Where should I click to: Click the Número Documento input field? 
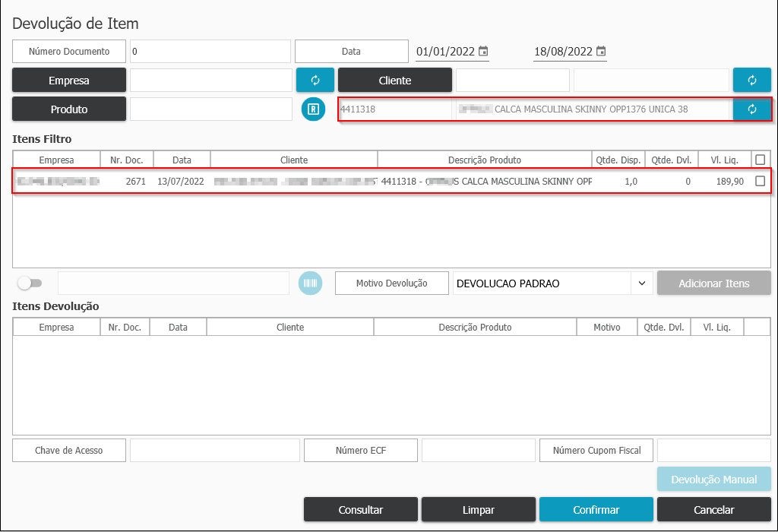[210, 51]
